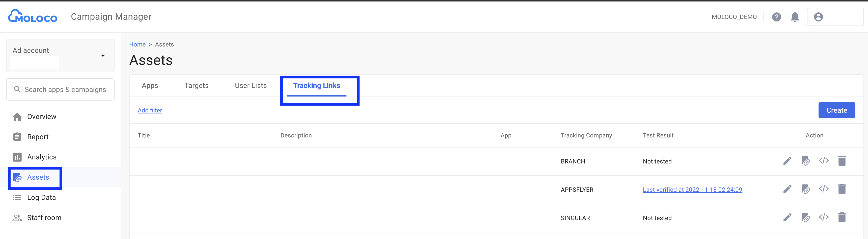Select the Apps tab
Viewport: 868px width, 239px height.
point(150,86)
